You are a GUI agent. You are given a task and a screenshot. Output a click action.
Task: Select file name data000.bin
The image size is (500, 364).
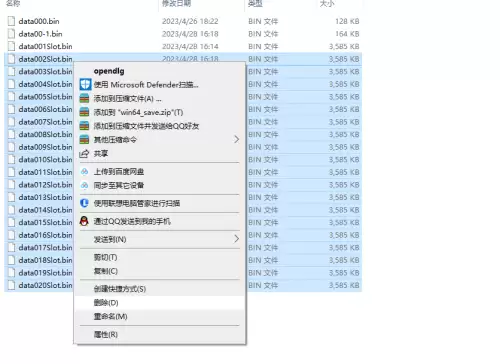click(x=39, y=21)
